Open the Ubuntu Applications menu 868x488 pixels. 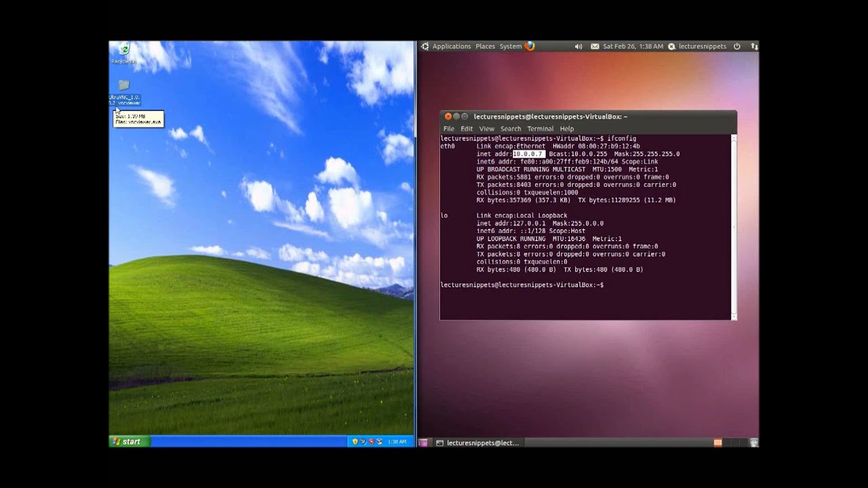pyautogui.click(x=452, y=46)
